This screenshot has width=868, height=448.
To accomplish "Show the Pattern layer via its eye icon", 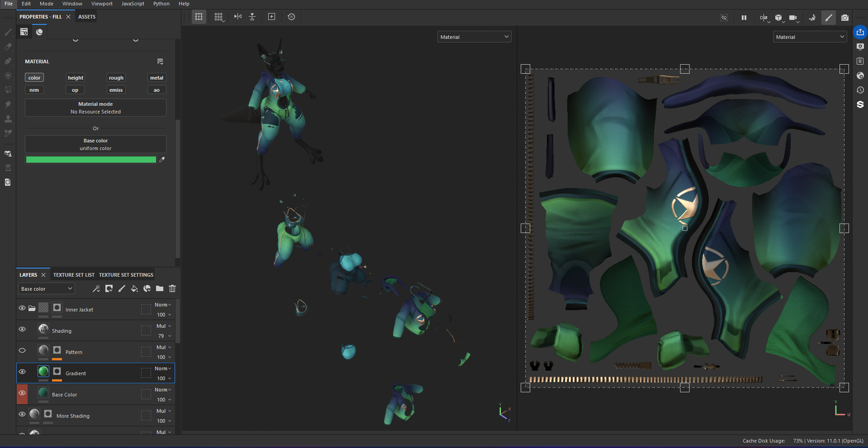I will point(22,350).
